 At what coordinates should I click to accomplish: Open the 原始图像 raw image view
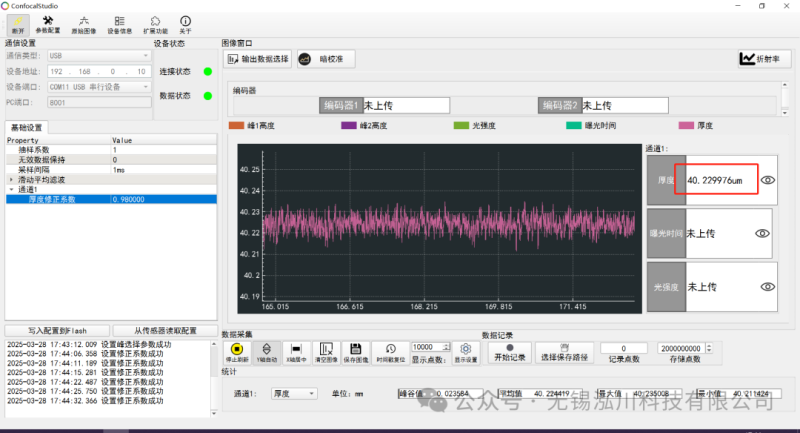(x=83, y=24)
